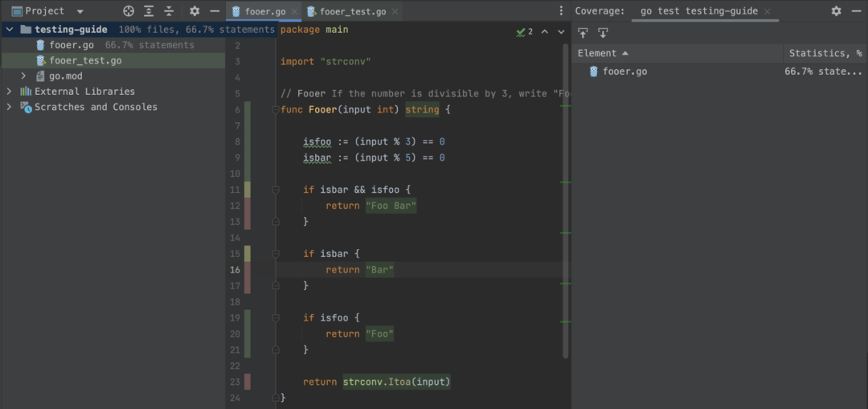This screenshot has height=409, width=868.
Task: Click the testing-guide folder icon
Action: [26, 30]
